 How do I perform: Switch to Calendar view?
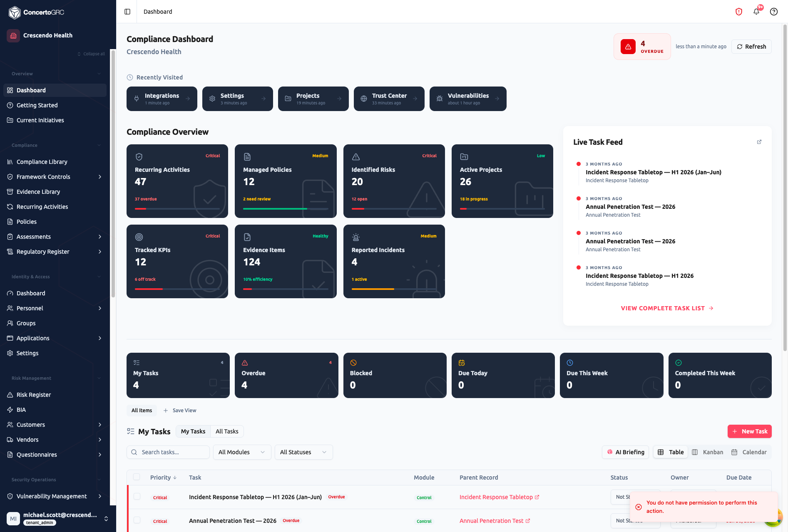[749, 452]
